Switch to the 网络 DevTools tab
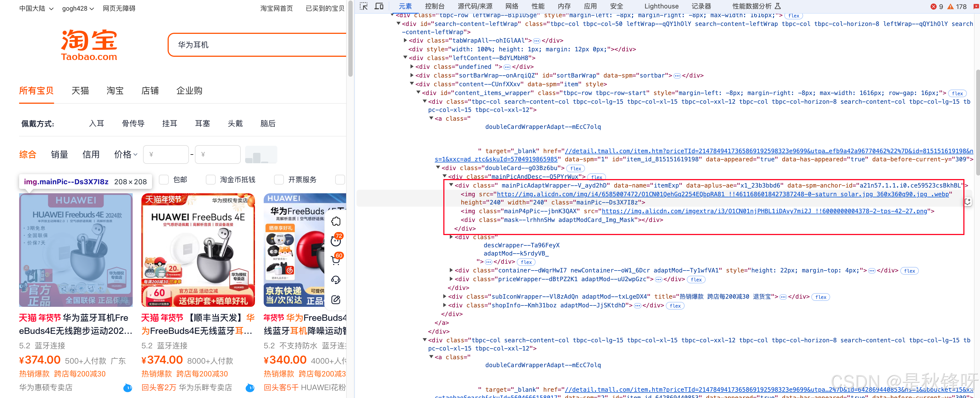Viewport: 980px width, 398px height. (x=512, y=6)
